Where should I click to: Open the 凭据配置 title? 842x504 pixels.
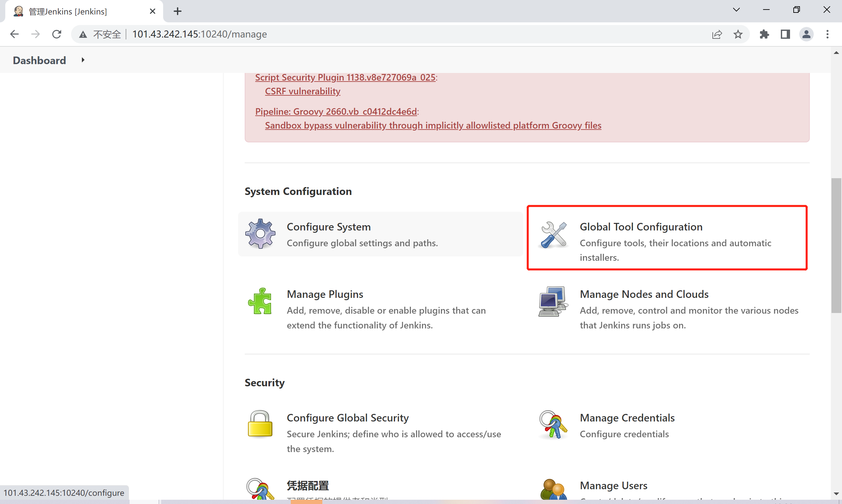(x=308, y=486)
